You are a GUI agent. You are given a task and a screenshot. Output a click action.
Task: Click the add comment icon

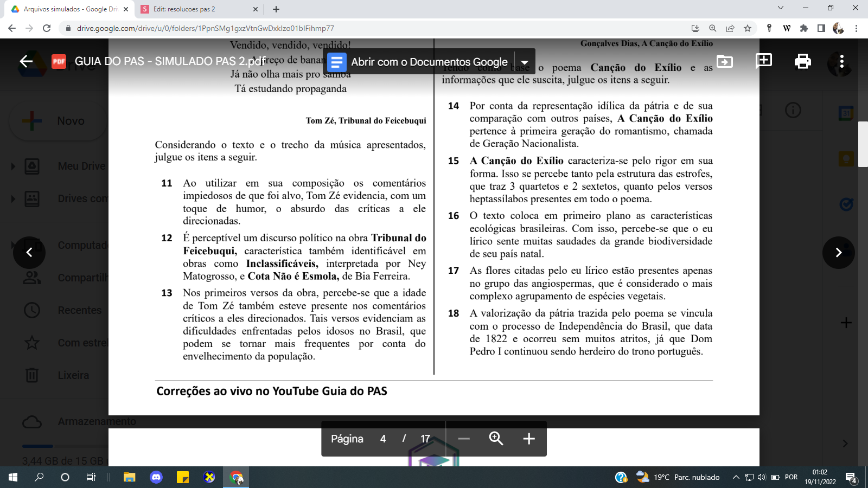764,61
